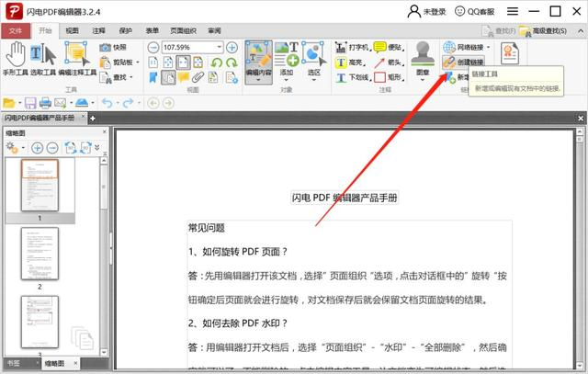Select the 手形工具 hand tool
This screenshot has height=374, width=588.
pyautogui.click(x=16, y=59)
